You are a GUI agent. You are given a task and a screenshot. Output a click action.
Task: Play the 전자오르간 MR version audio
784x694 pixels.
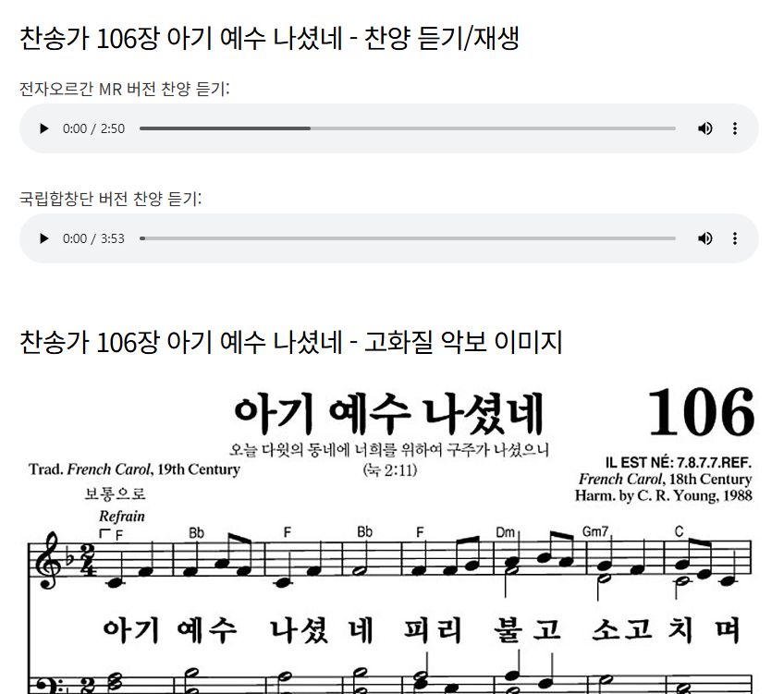[44, 128]
